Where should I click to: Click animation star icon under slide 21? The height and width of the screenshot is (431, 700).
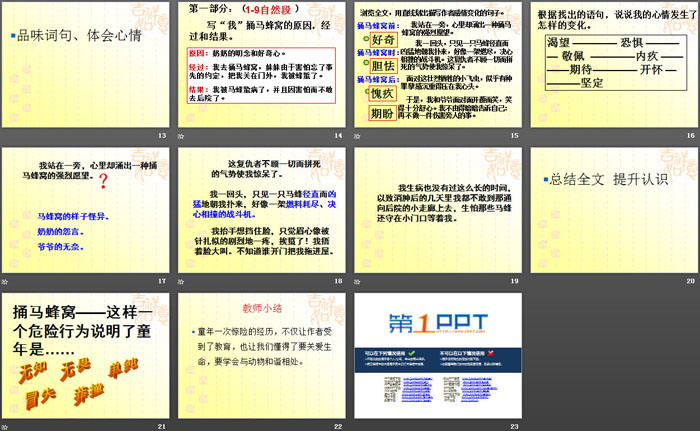click(x=4, y=427)
